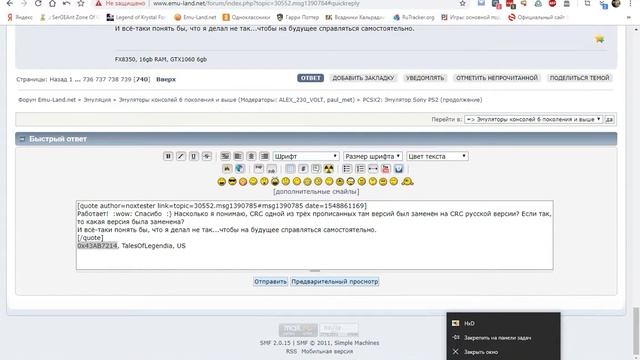Insert YouTube video tag
Screen dimensions: 640x360
tap(386, 169)
